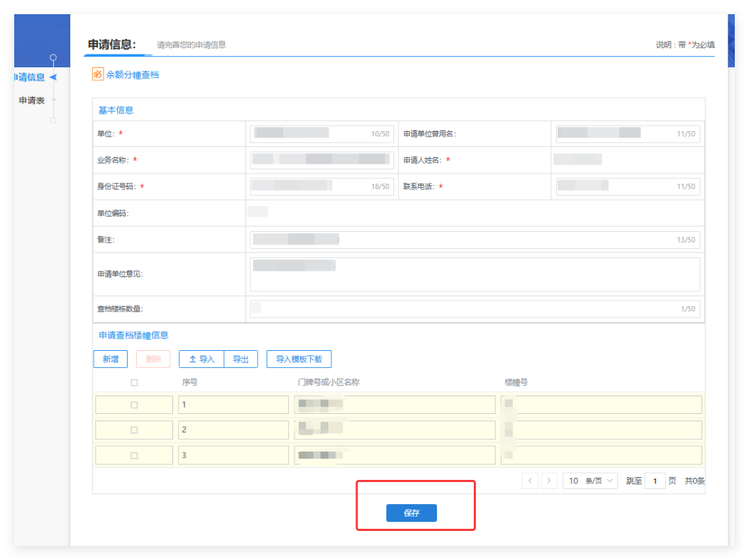The height and width of the screenshot is (560, 749).
Task: Select 申请表 step in left sidebar
Action: (32, 101)
